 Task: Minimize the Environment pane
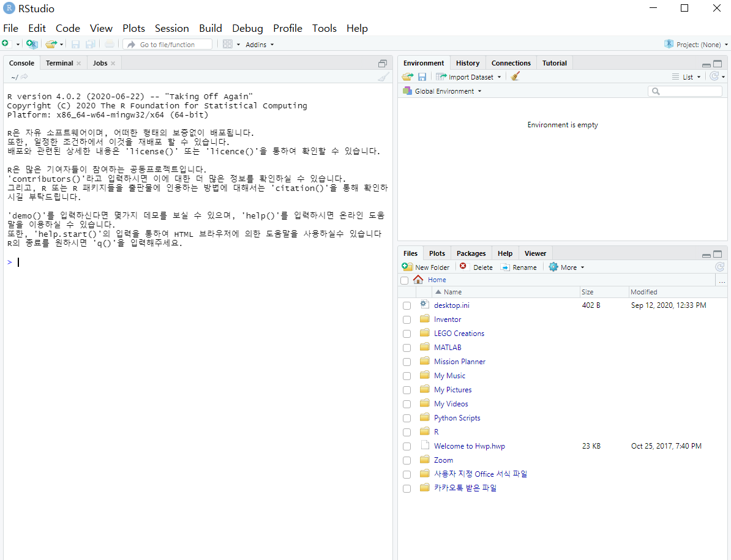click(x=707, y=64)
